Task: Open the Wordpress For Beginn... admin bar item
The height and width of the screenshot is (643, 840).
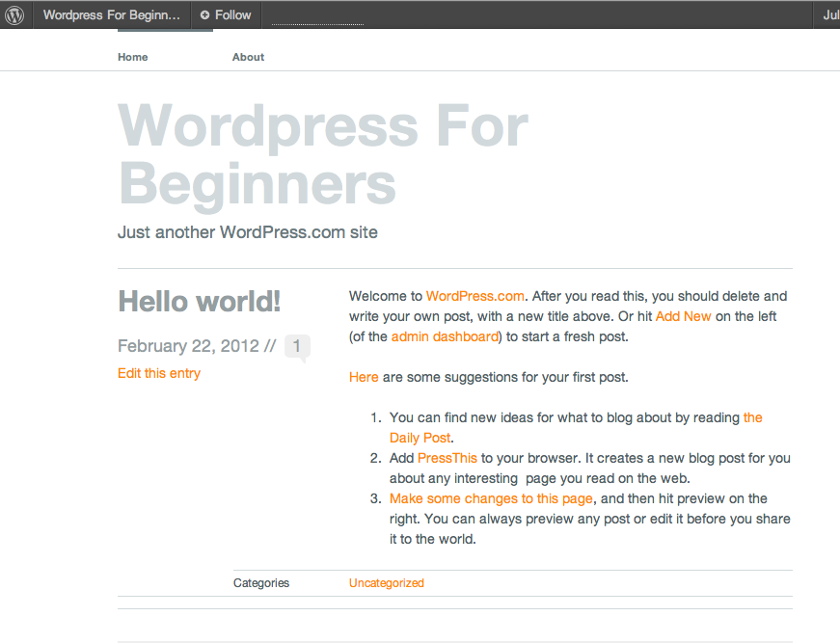Action: (112, 15)
